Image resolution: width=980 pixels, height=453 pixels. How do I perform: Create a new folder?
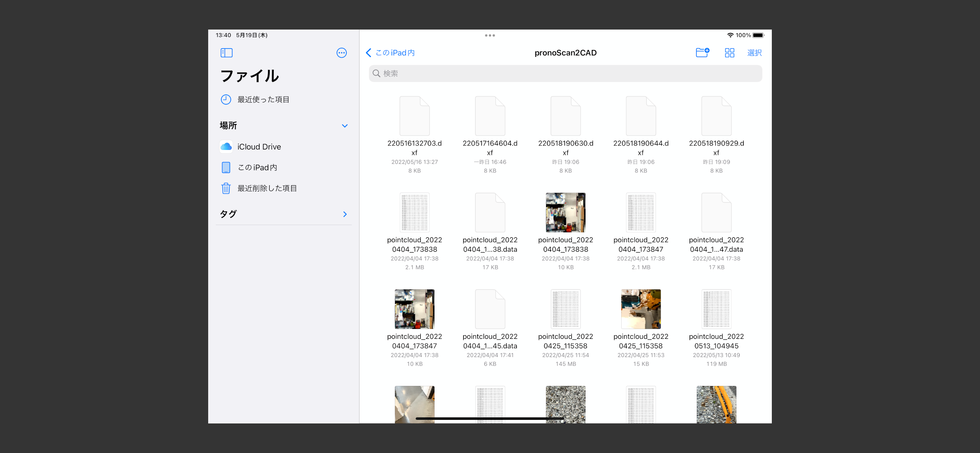click(x=702, y=53)
